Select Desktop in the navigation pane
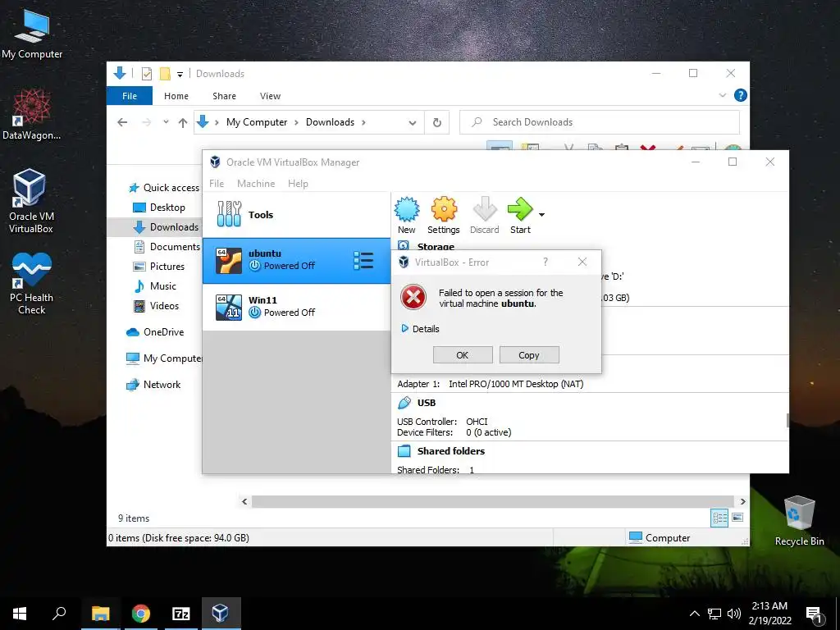The width and height of the screenshot is (840, 630). [x=159, y=208]
